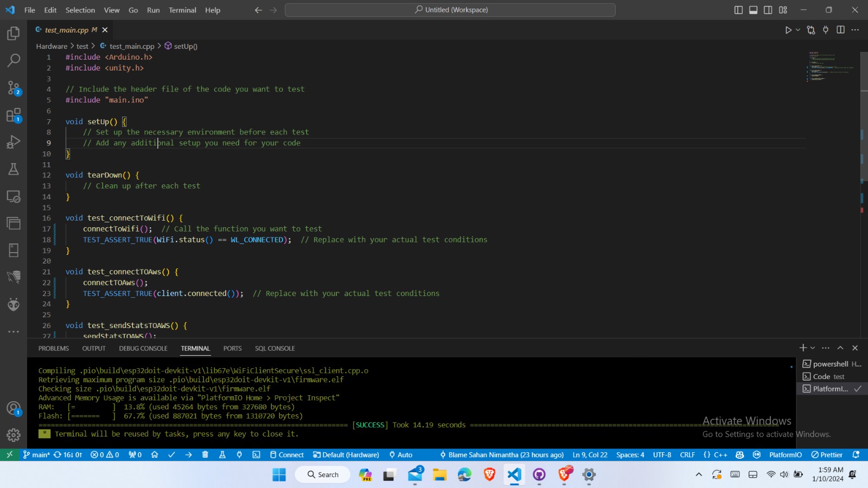Click the Prettier status item
This screenshot has width=868, height=488.
827,455
